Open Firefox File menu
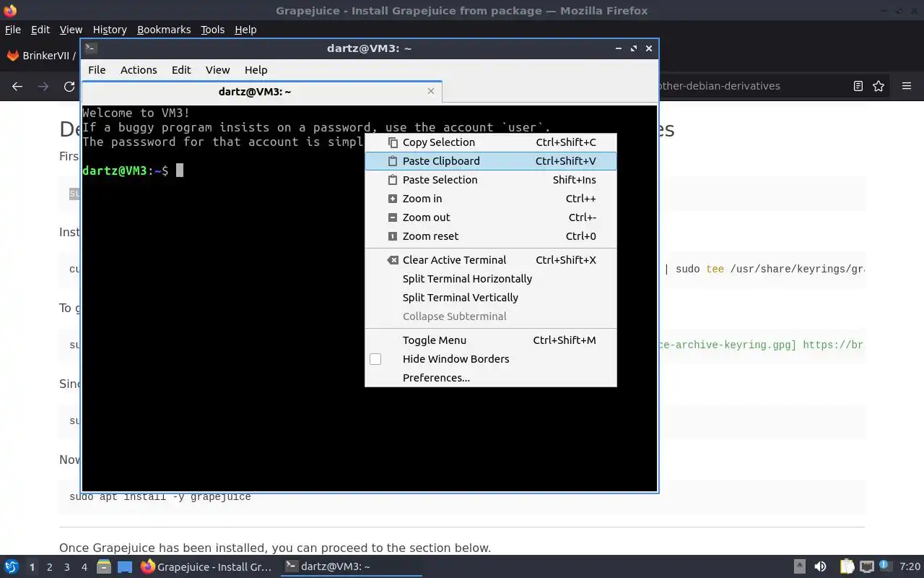Screen dimensions: 924x578 (13, 30)
